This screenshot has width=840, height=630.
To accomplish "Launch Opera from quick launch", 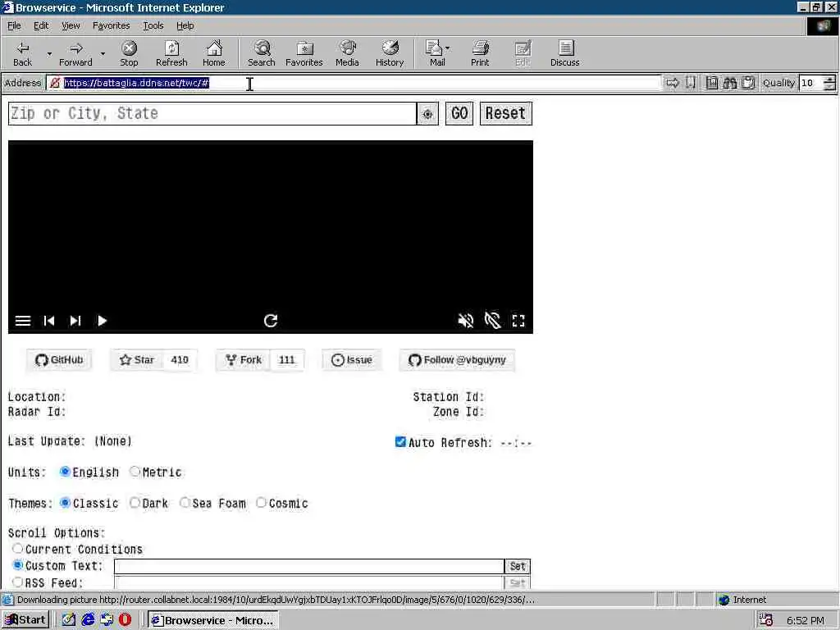I will [x=126, y=620].
